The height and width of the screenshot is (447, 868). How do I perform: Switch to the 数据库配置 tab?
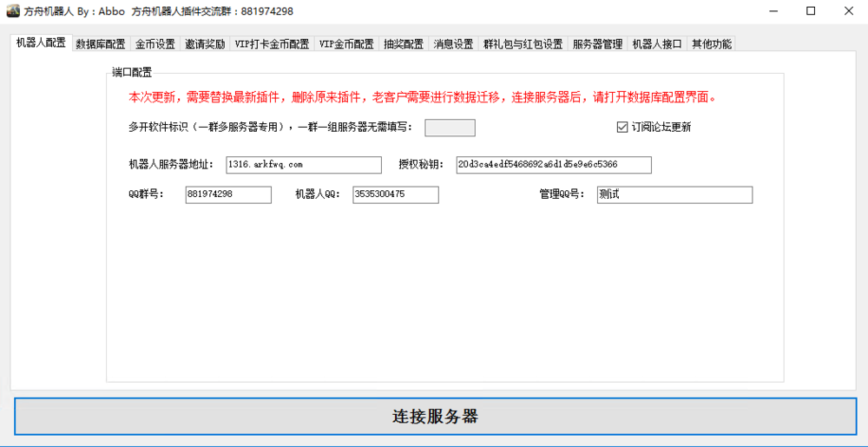(100, 44)
